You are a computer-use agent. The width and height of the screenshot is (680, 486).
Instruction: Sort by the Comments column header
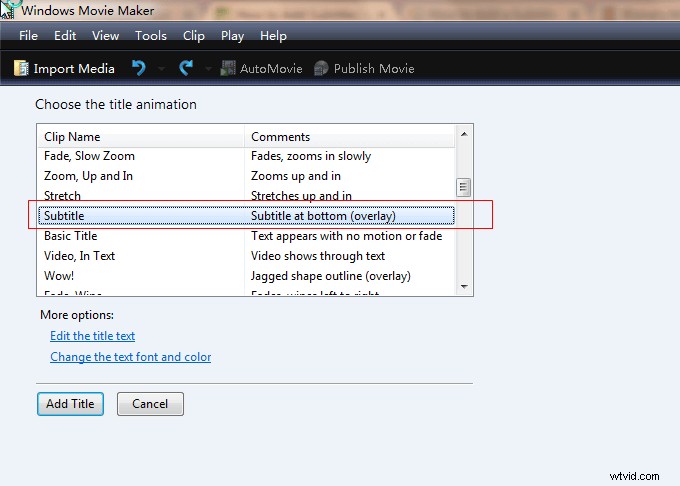click(350, 137)
